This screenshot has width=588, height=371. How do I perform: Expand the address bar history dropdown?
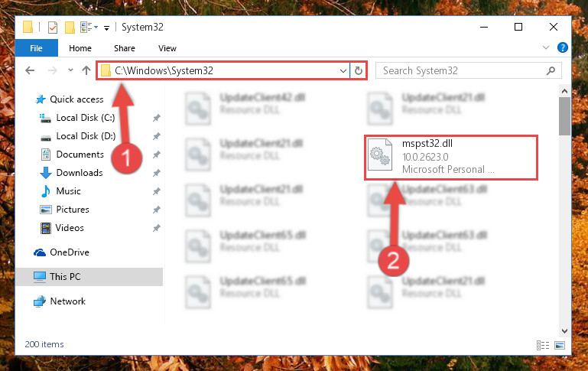point(343,70)
